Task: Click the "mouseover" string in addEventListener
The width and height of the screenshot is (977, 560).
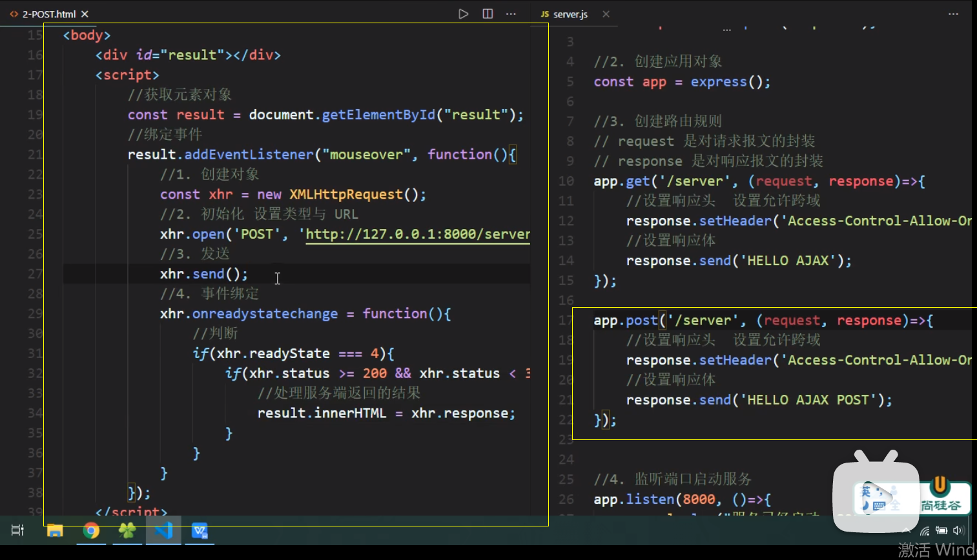Action: (x=366, y=155)
